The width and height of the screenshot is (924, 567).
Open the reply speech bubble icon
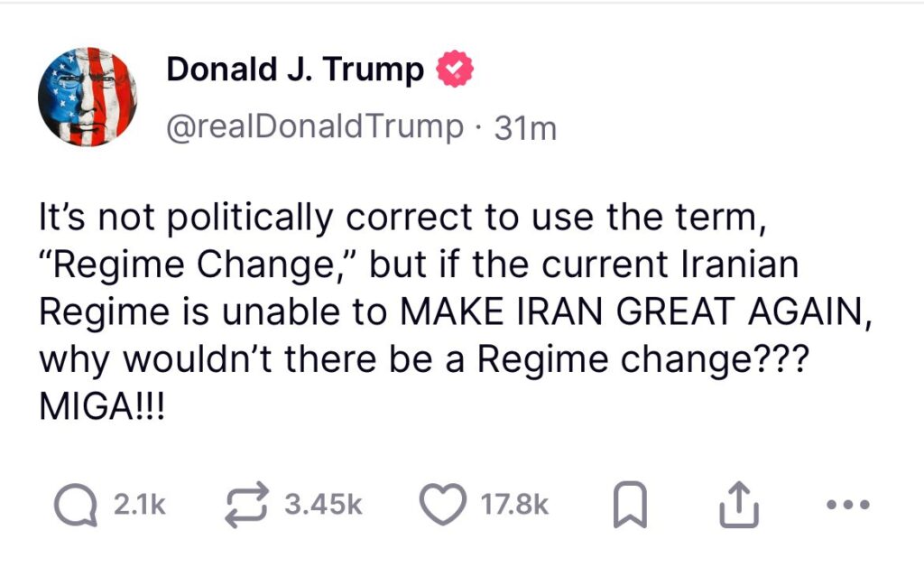click(x=75, y=504)
